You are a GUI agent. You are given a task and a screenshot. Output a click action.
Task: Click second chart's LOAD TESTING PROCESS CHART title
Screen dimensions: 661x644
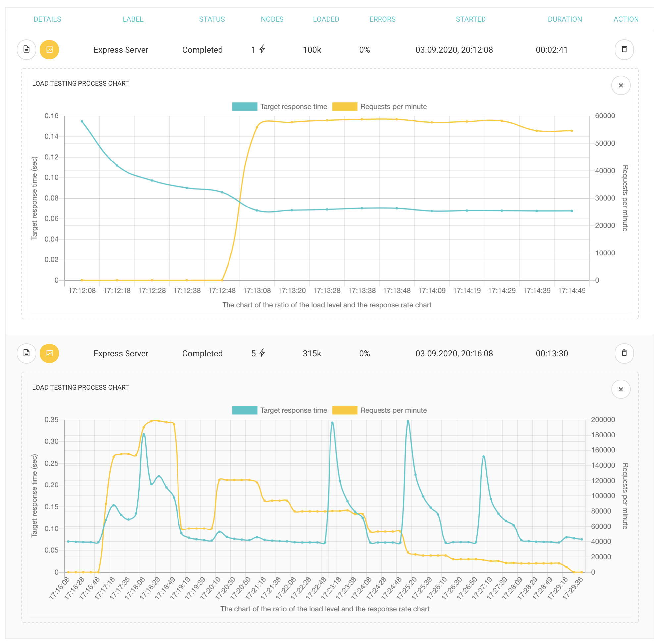(x=80, y=387)
